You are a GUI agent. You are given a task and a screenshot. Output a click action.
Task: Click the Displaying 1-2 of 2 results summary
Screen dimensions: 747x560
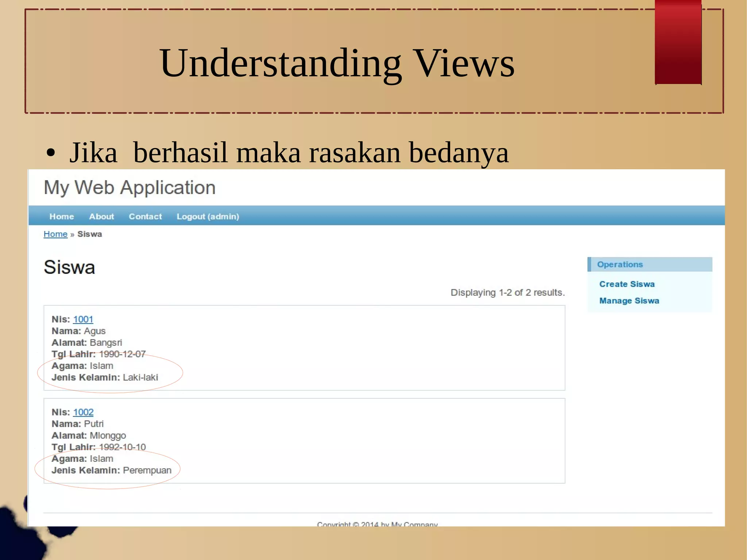(507, 293)
